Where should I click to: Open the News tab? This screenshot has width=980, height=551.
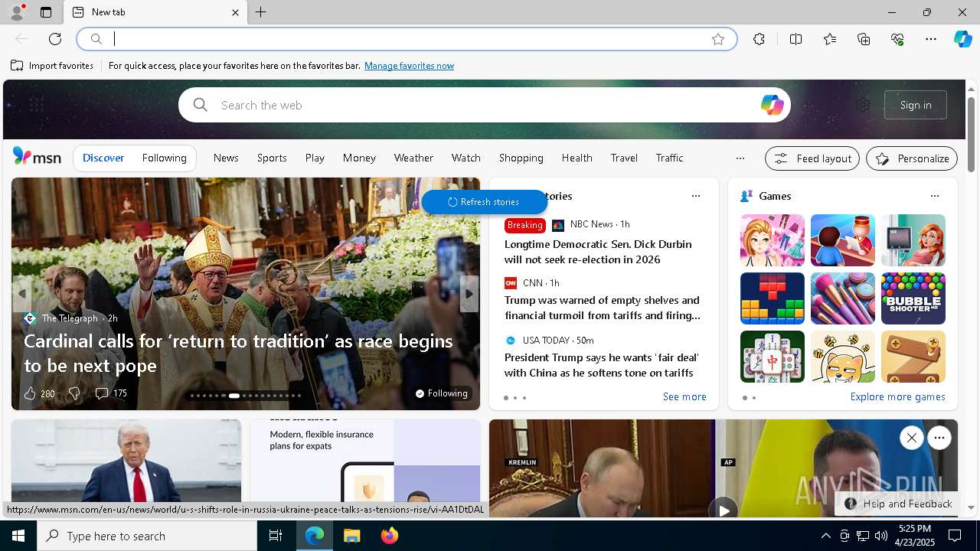tap(226, 158)
